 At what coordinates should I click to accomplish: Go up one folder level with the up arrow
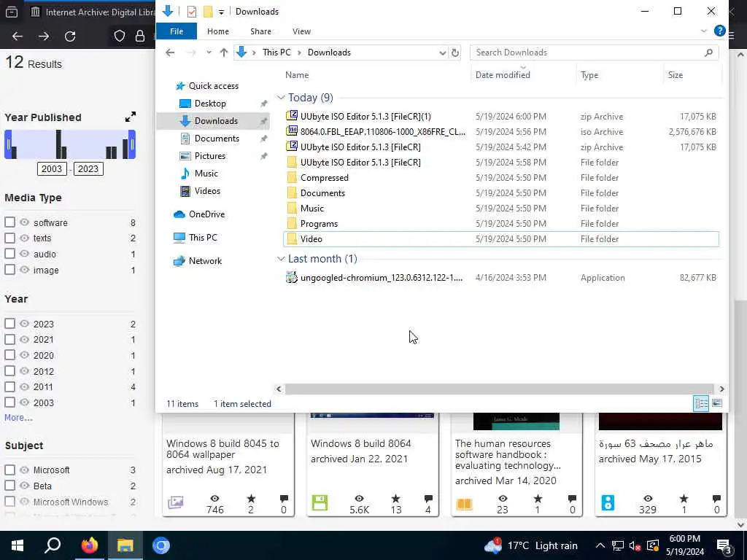[223, 52]
